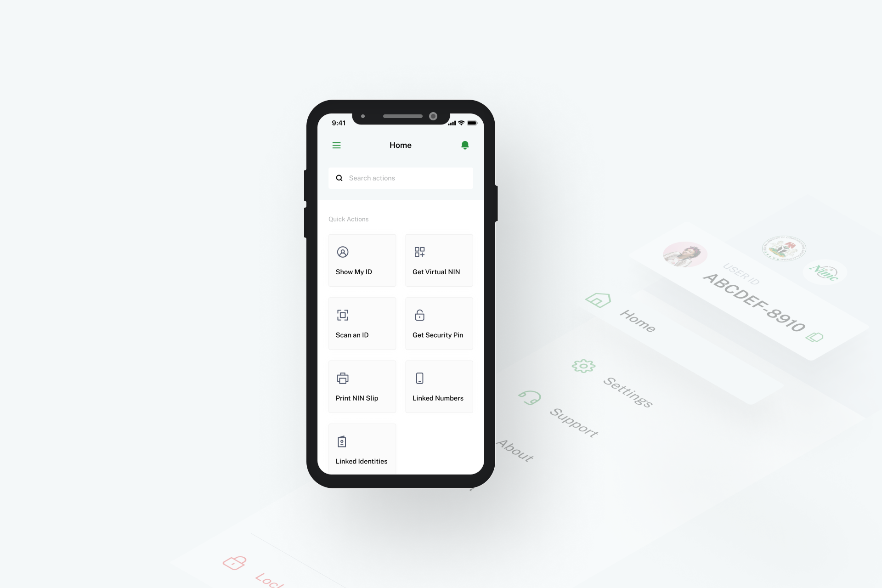882x588 pixels.
Task: Tap the Search actions input field
Action: [x=400, y=177]
